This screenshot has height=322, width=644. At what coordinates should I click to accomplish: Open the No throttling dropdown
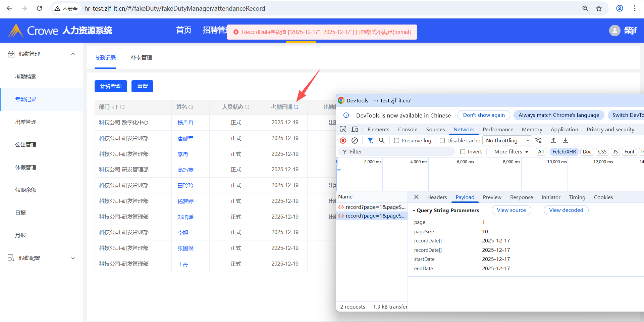tap(507, 141)
